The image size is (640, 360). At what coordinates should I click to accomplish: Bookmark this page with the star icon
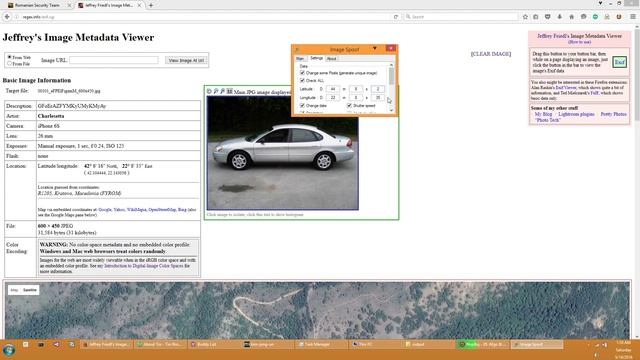click(x=525, y=17)
